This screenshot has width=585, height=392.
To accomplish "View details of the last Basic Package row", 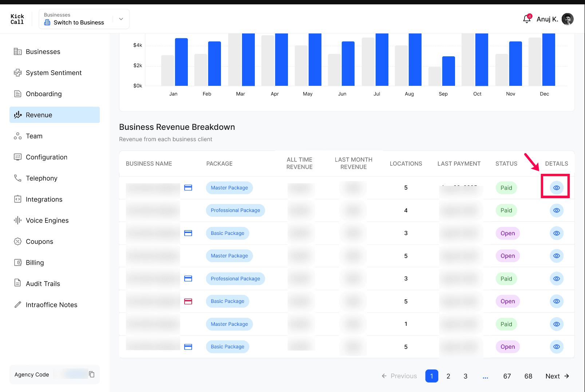I will (557, 347).
